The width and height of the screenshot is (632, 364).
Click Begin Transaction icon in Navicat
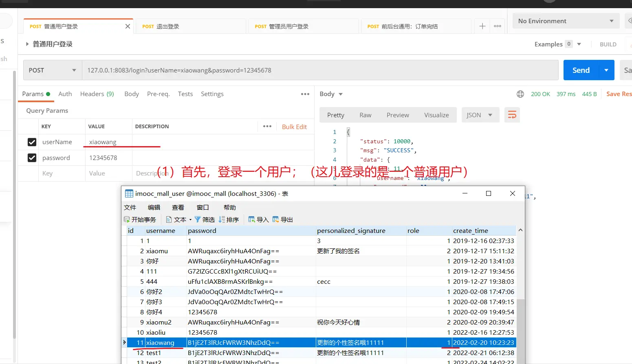coord(127,219)
